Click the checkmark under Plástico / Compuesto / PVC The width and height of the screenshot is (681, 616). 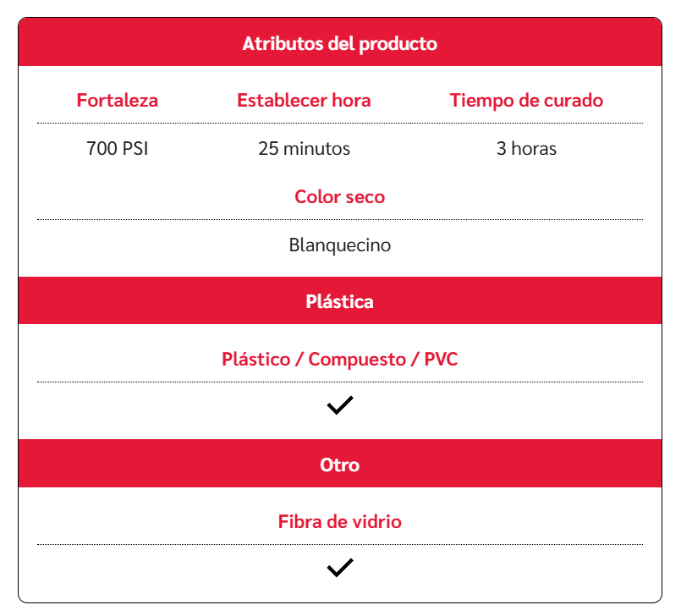[339, 406]
